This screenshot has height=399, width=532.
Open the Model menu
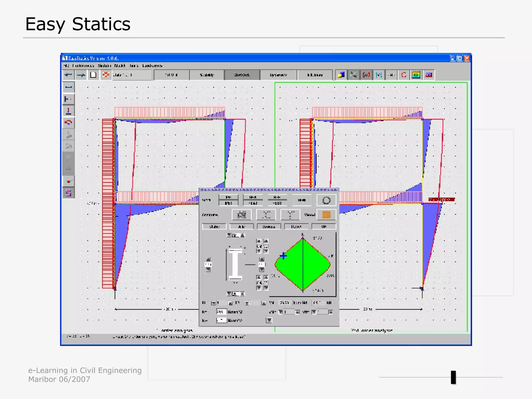120,65
